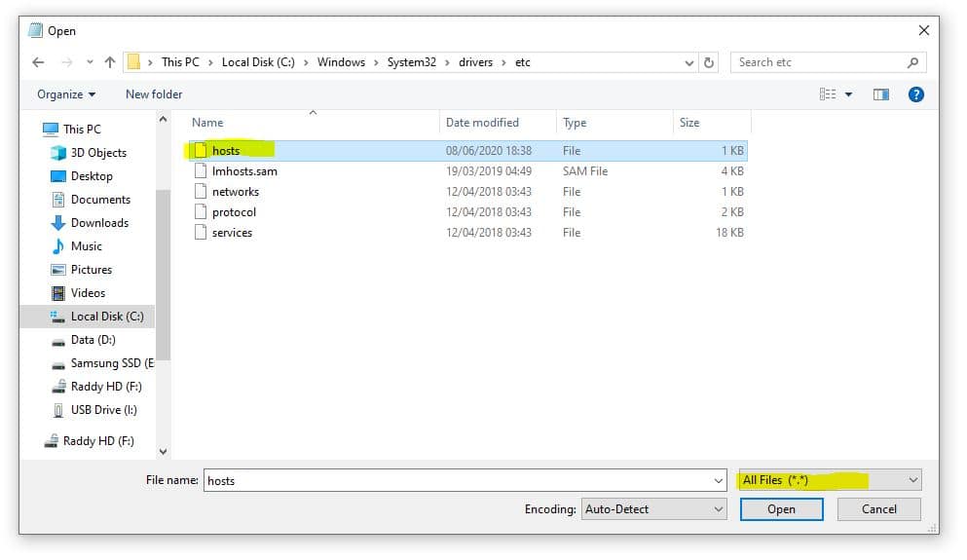The height and width of the screenshot is (560, 967).
Task: Click the blue Help question mark icon
Action: (914, 94)
